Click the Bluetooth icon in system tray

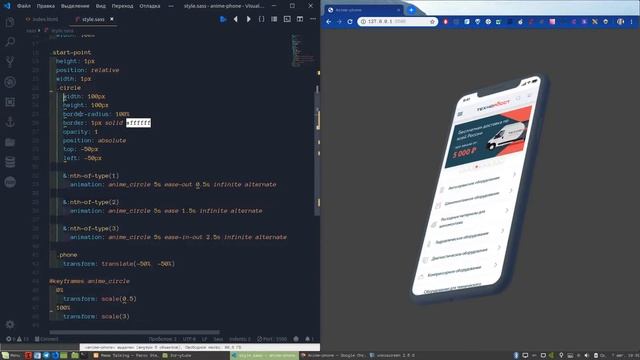click(516, 356)
